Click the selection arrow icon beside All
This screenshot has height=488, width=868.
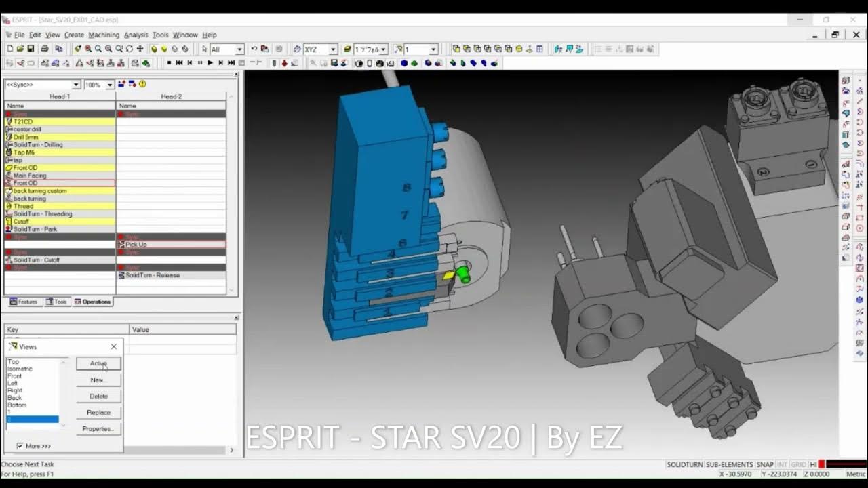[204, 49]
